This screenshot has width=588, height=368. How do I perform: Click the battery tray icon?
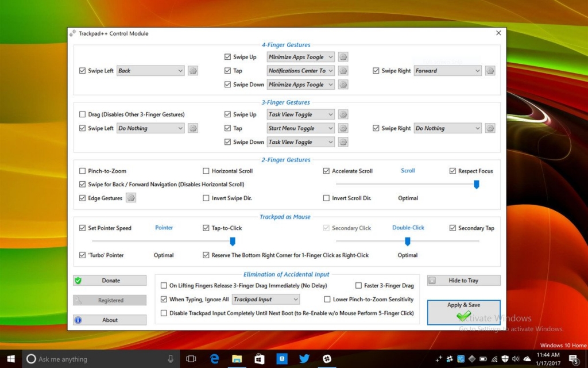click(x=483, y=359)
